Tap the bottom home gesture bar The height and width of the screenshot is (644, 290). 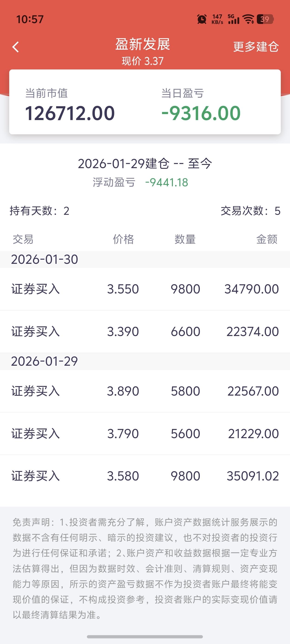(145, 636)
